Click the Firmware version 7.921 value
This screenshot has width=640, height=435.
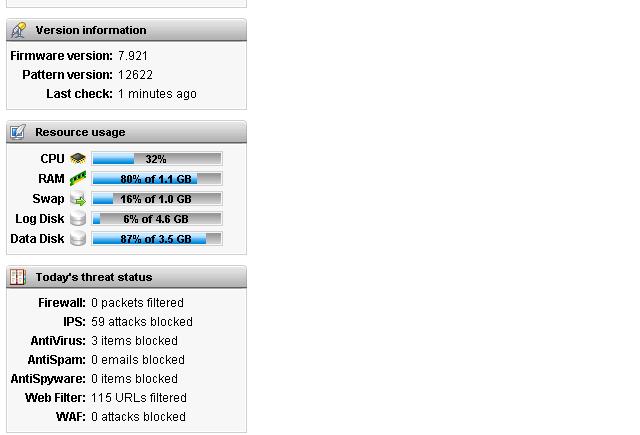click(x=133, y=55)
